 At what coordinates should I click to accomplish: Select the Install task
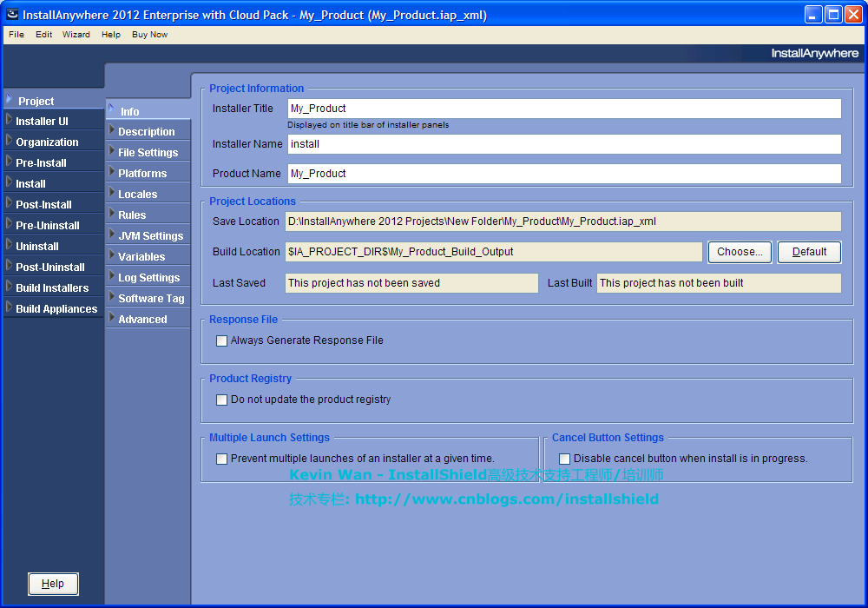pos(54,184)
